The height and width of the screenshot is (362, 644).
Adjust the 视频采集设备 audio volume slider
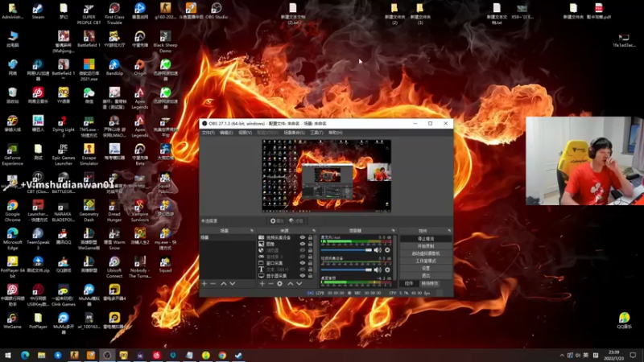coord(346,269)
